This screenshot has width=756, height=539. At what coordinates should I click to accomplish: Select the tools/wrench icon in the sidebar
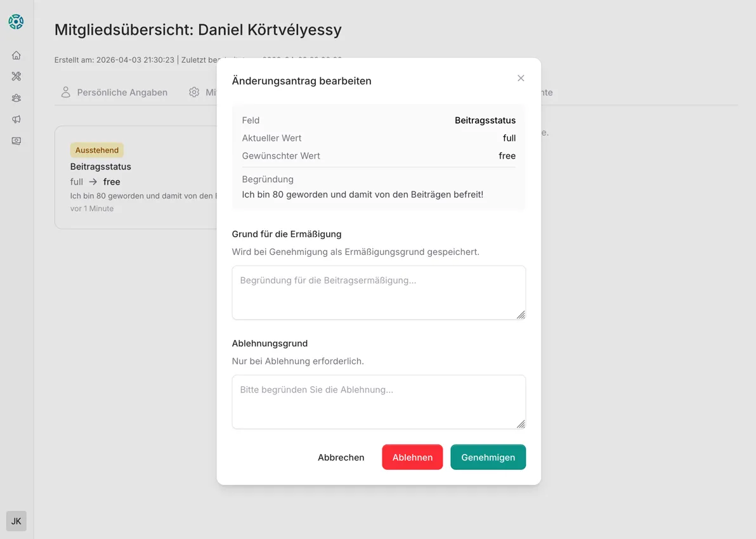point(16,76)
